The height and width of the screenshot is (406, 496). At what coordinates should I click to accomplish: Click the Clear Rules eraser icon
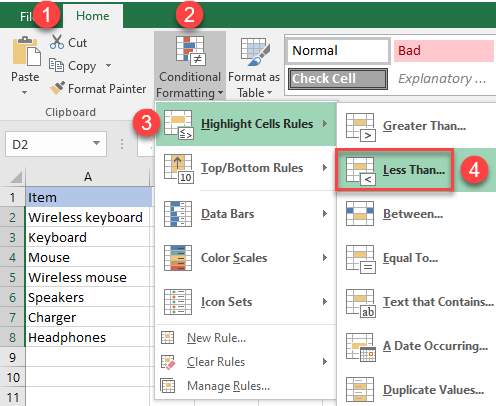tap(168, 362)
